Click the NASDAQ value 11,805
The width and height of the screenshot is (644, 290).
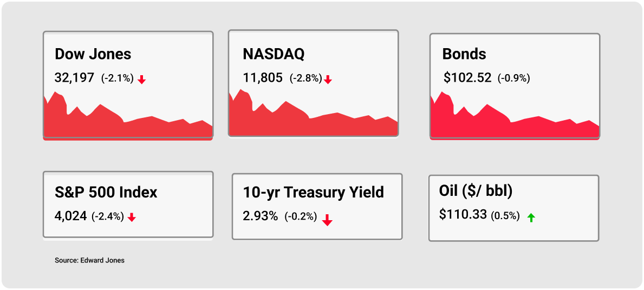pos(263,77)
